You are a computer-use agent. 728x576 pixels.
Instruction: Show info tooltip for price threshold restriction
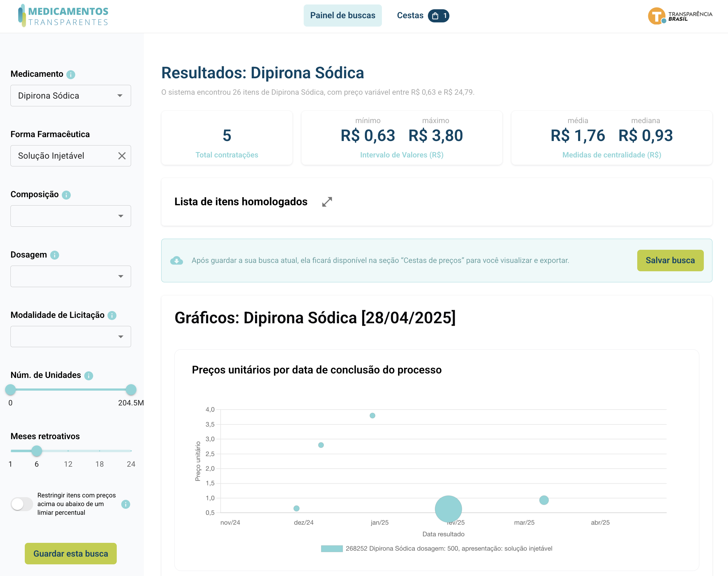pos(126,504)
